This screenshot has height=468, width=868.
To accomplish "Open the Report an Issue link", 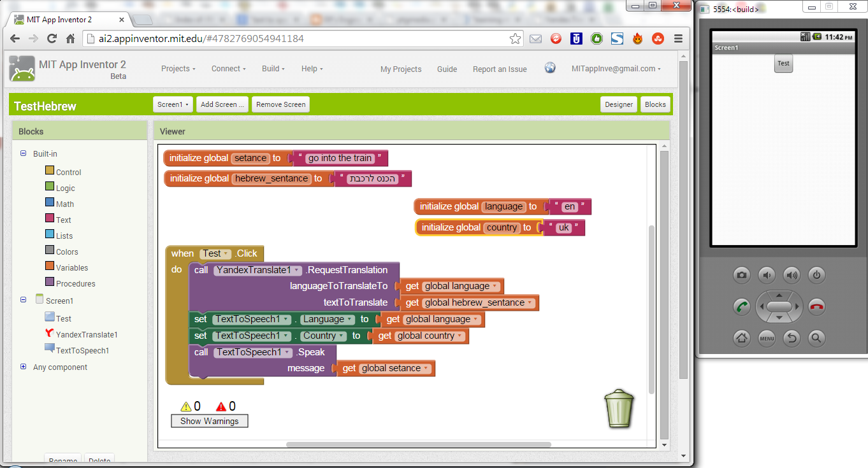I will point(500,69).
